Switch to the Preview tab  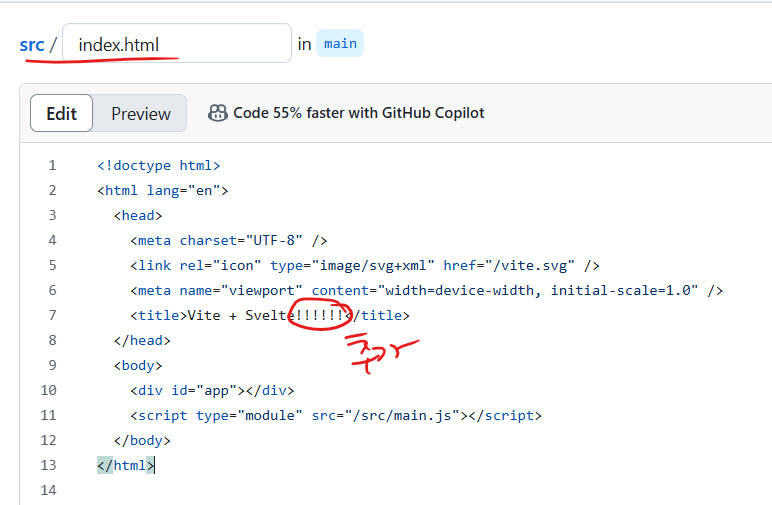coord(140,113)
